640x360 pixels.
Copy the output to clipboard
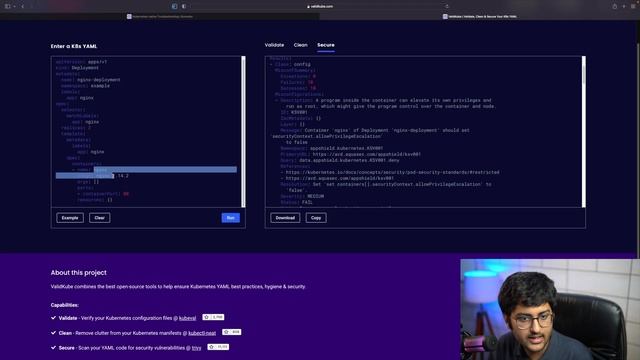(316, 218)
